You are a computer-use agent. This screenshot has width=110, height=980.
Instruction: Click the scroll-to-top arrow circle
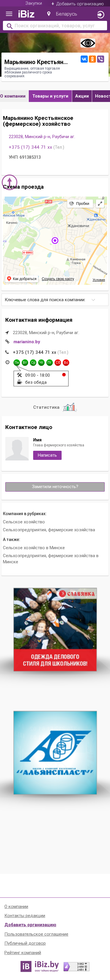pos(9,182)
